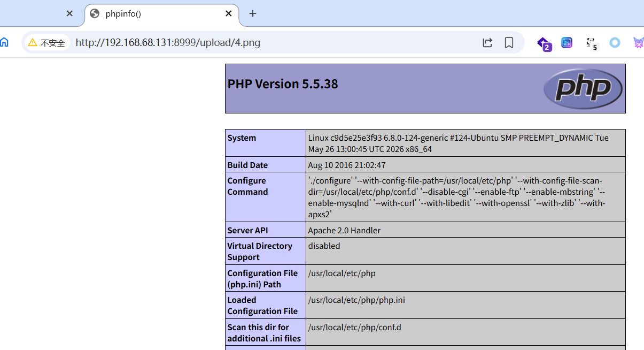
Task: Click the /usr/local/etc/php/conf.d value
Action: click(354, 328)
